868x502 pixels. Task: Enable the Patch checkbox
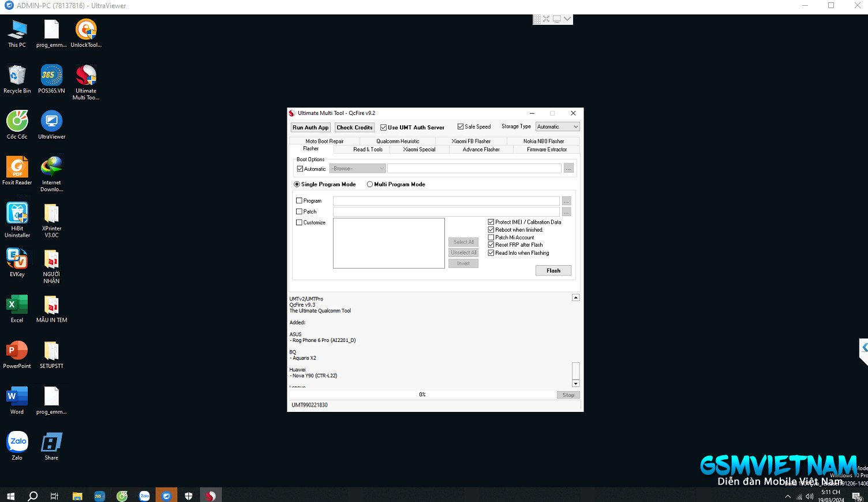pyautogui.click(x=306, y=211)
